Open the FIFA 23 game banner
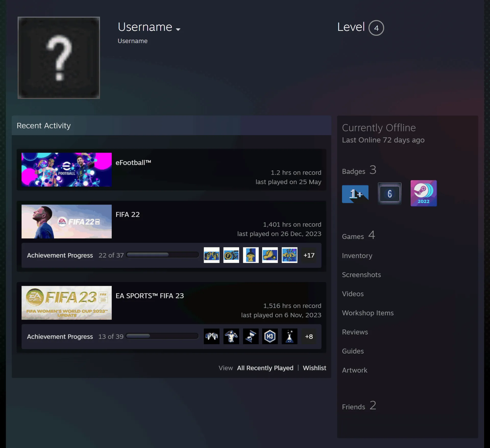This screenshot has width=490, height=448. click(67, 303)
